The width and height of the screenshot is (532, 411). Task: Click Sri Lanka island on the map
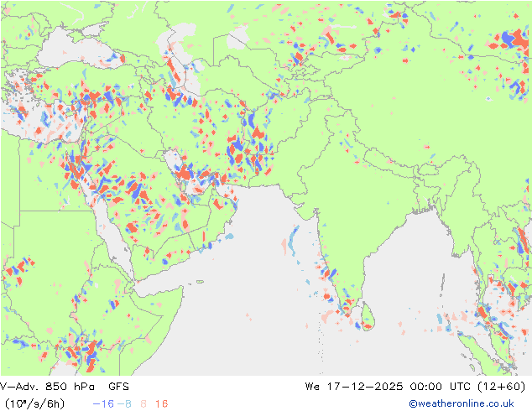368,317
